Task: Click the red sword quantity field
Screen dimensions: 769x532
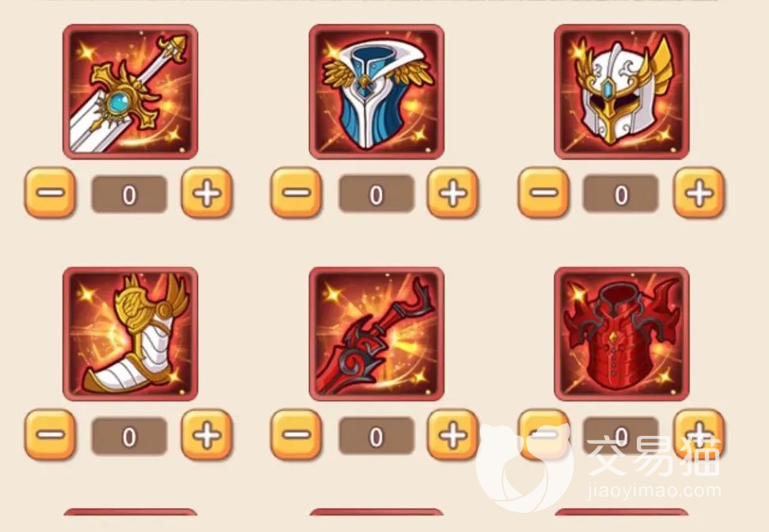Action: click(376, 436)
